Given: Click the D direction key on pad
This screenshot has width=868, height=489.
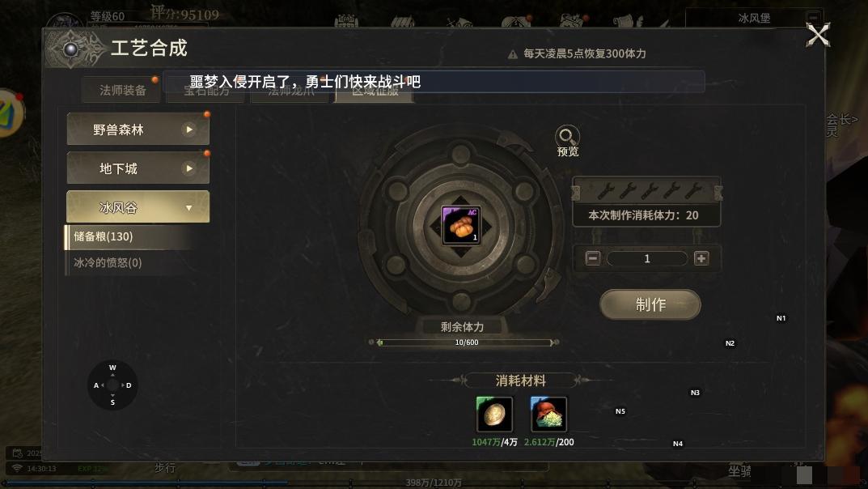Looking at the screenshot, I should click(127, 385).
